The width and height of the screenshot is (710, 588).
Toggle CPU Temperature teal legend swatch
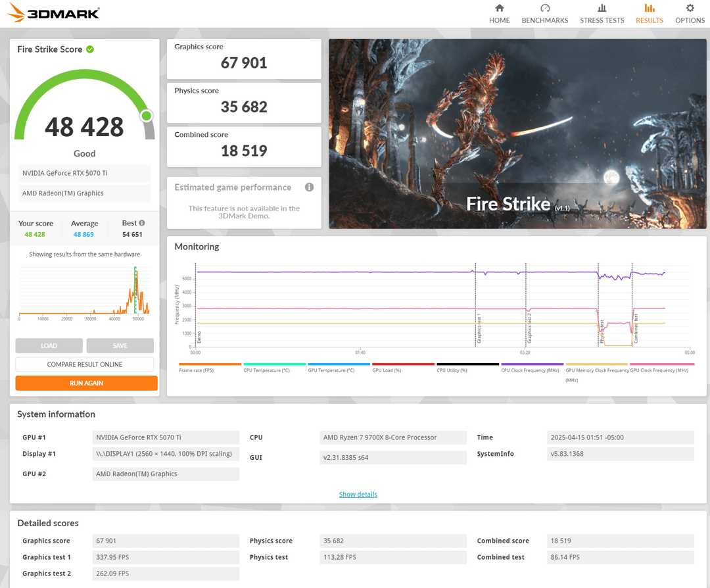(x=274, y=364)
